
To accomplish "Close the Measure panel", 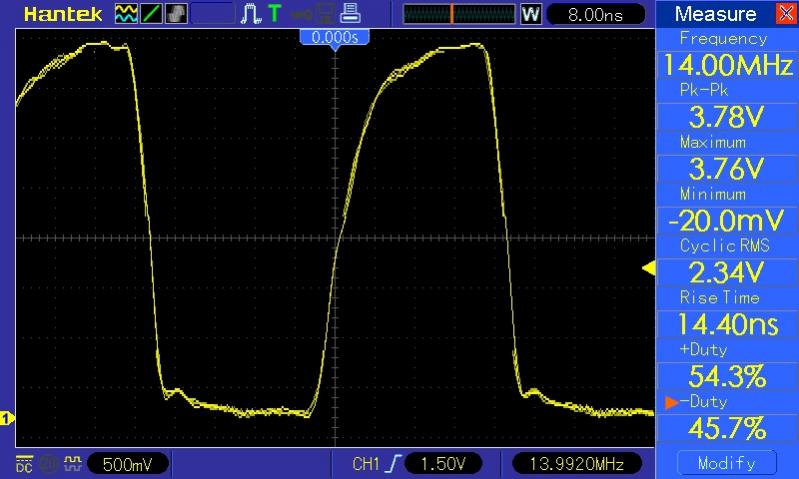I will (784, 14).
